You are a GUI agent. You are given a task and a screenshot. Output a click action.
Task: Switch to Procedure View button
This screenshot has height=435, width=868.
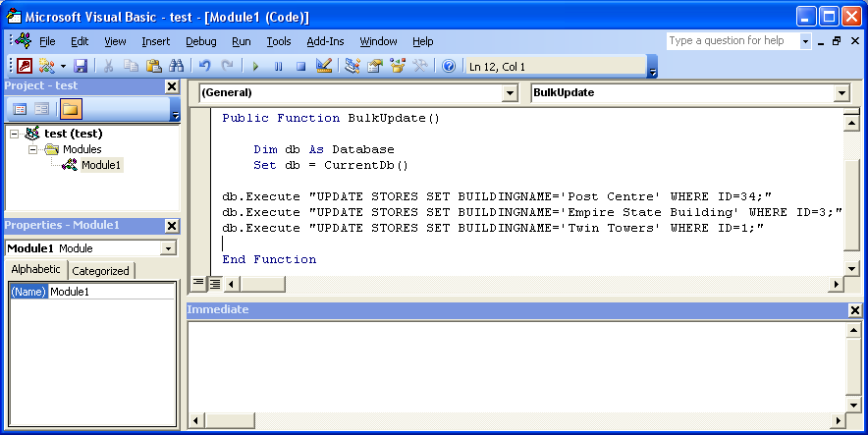198,284
